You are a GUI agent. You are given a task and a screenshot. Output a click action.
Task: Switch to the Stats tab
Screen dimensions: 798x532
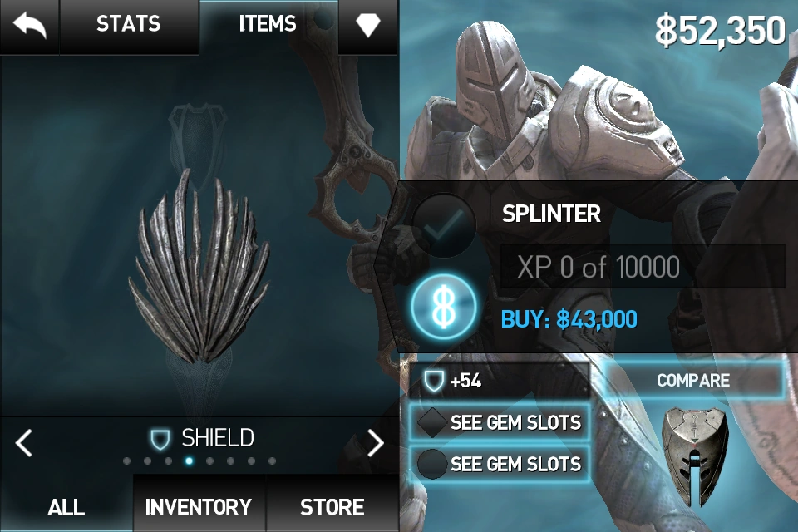pos(129,24)
